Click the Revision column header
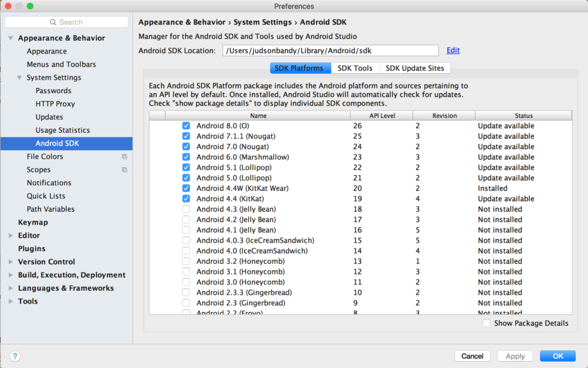 click(x=444, y=116)
